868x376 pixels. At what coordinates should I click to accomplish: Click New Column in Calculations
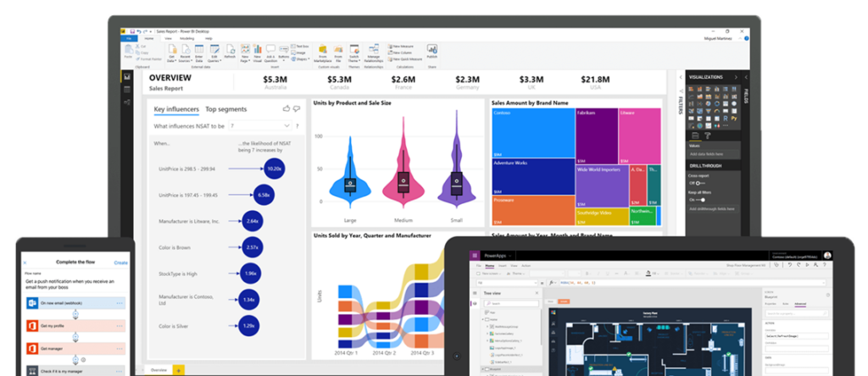click(x=400, y=53)
